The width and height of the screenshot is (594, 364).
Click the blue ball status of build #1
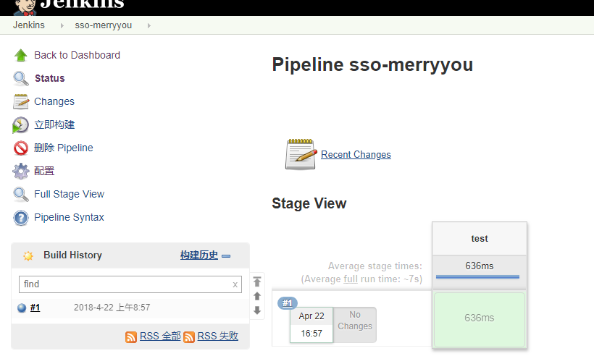pyautogui.click(x=22, y=308)
